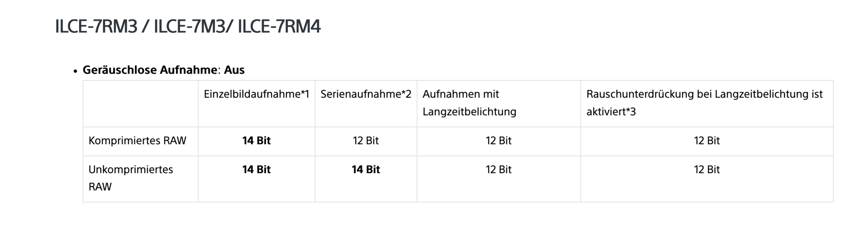Click the ILCE-7RM3 model name in heading

click(96, 27)
